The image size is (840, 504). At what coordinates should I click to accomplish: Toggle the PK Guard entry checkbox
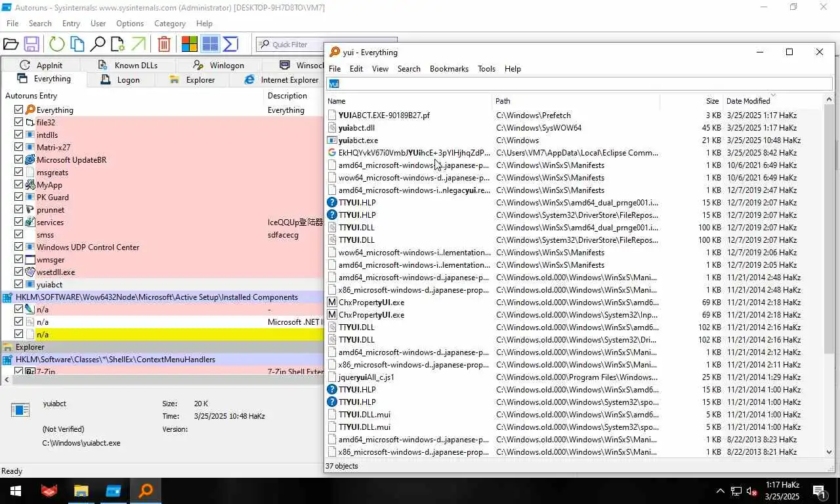click(x=19, y=198)
